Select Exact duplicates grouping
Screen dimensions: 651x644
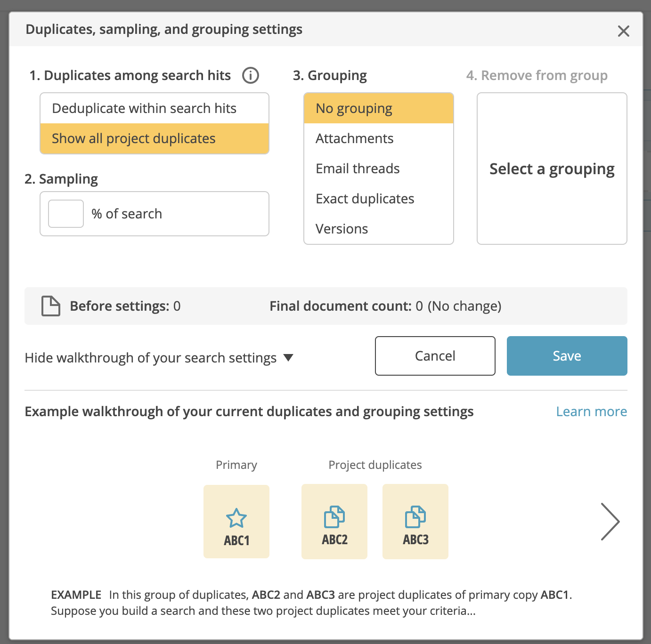coord(379,199)
